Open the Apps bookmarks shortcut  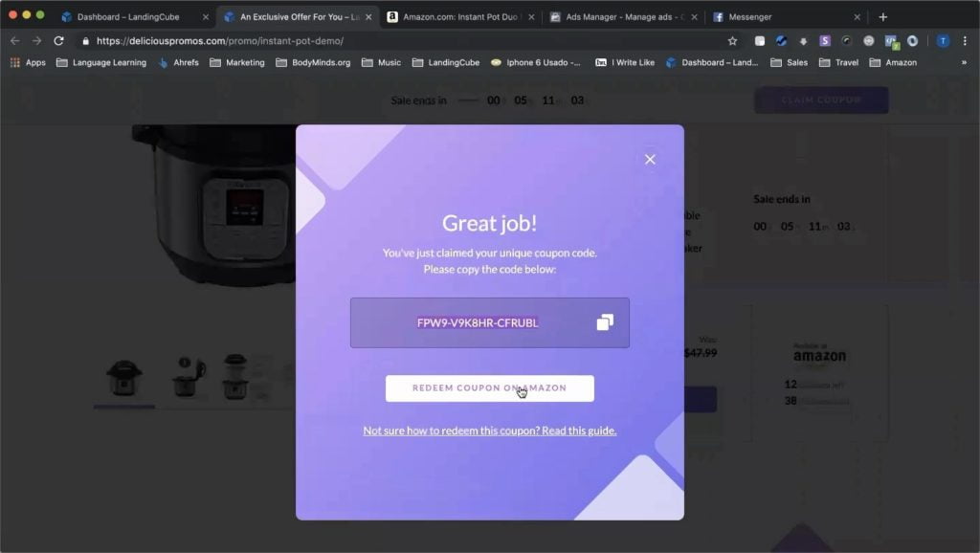coord(28,62)
